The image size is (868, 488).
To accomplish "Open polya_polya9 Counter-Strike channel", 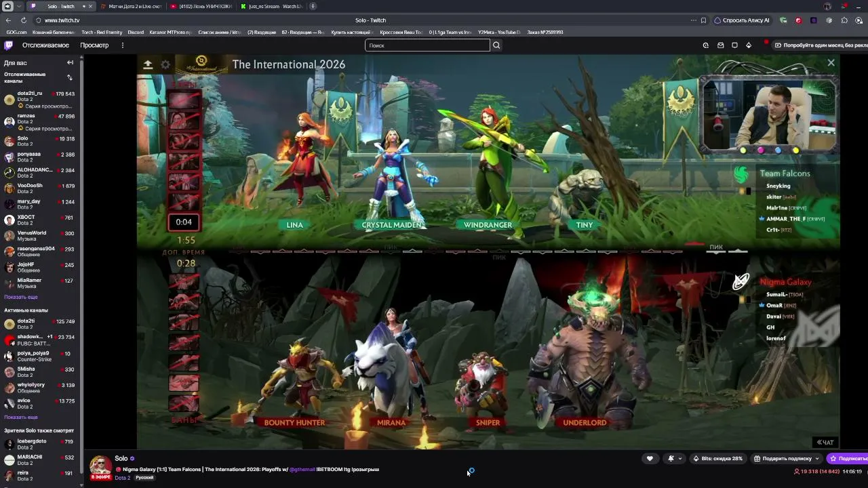I will pos(39,356).
